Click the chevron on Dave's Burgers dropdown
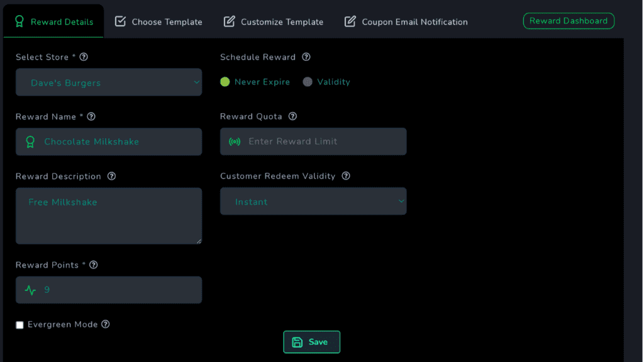 (x=196, y=82)
